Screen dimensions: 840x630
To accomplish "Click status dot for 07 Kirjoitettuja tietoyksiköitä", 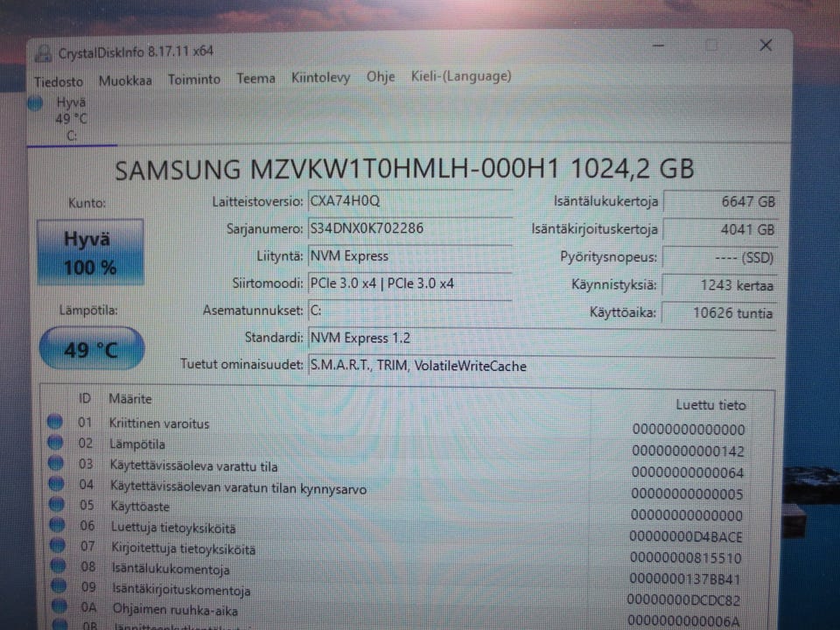I will pyautogui.click(x=58, y=545).
